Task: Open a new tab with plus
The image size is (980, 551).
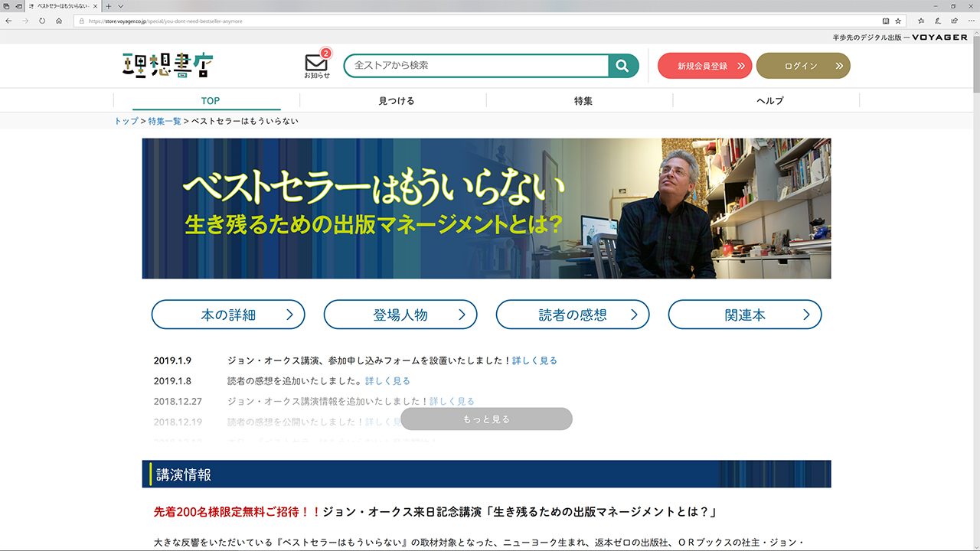Action: click(109, 6)
